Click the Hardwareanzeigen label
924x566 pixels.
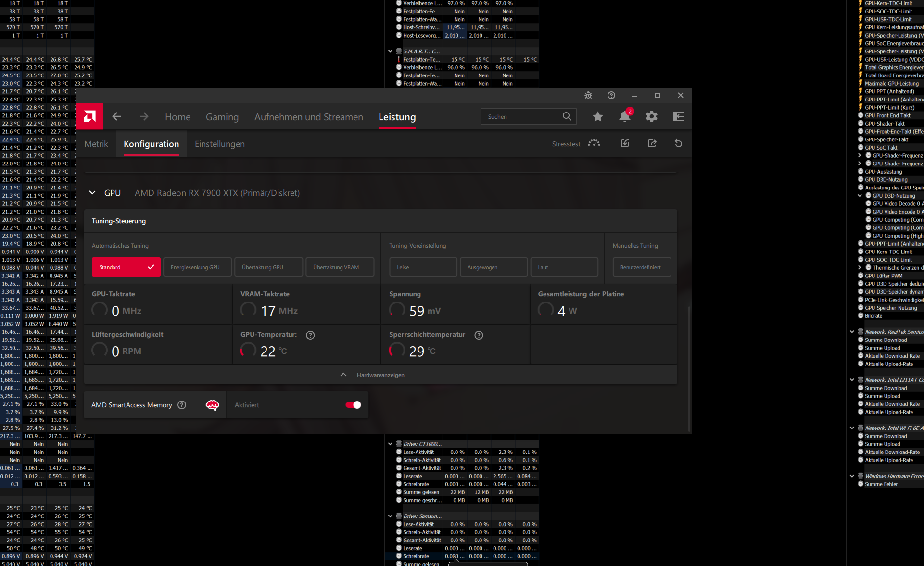pos(380,375)
